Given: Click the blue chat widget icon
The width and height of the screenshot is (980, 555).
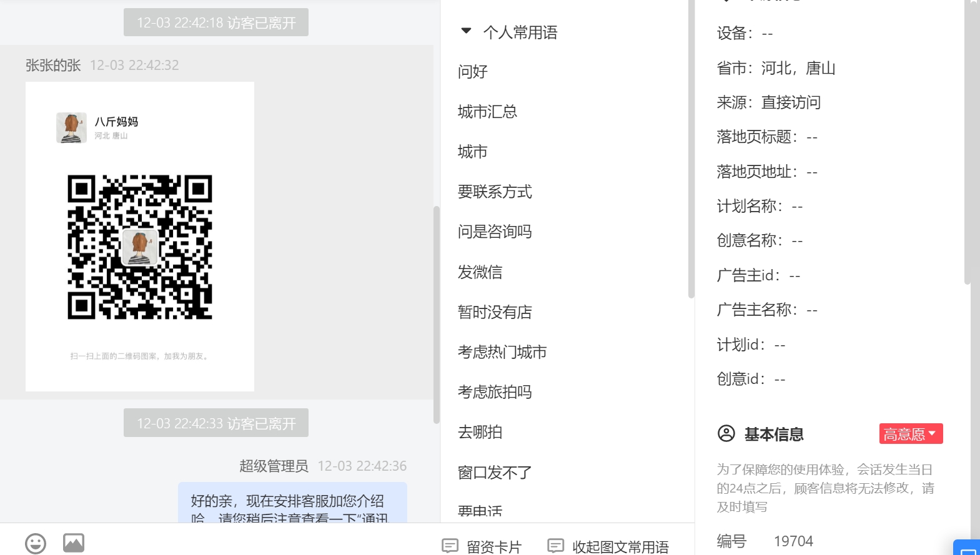Looking at the screenshot, I should point(968,548).
